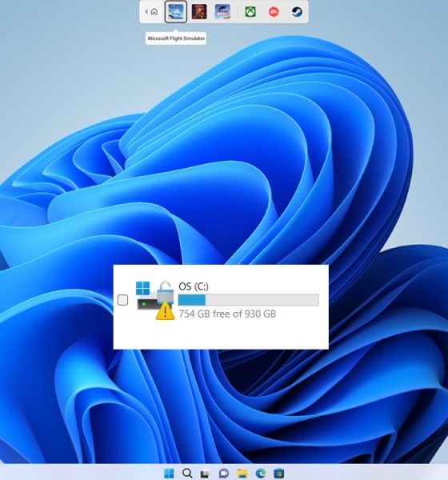Click the back chevron in the controller bar

click(x=146, y=12)
